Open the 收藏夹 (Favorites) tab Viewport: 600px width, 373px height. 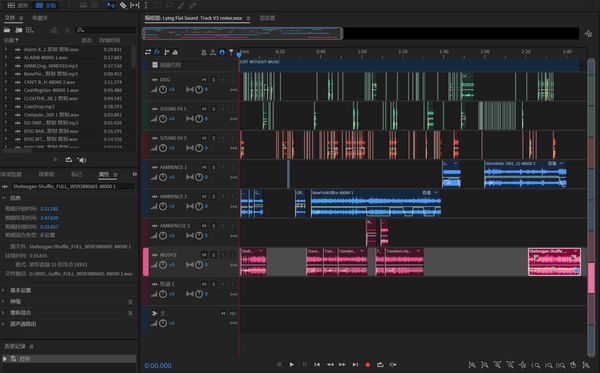click(40, 18)
